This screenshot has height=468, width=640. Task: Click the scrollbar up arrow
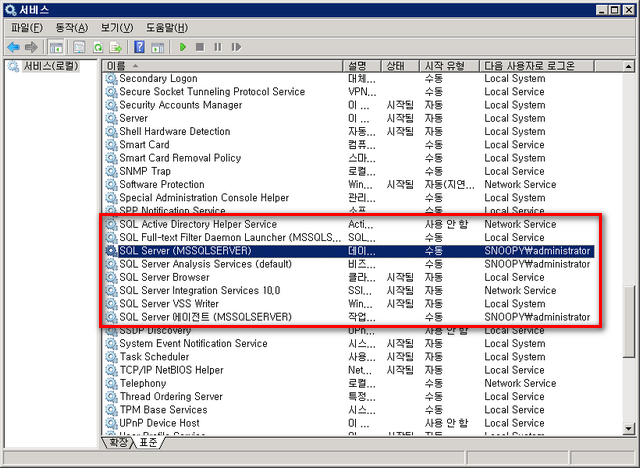click(629, 66)
